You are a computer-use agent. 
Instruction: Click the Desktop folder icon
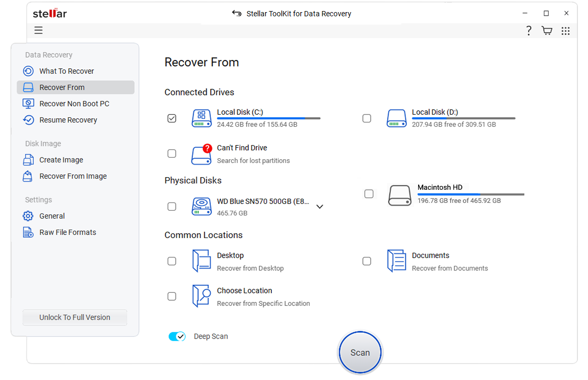pyautogui.click(x=202, y=261)
